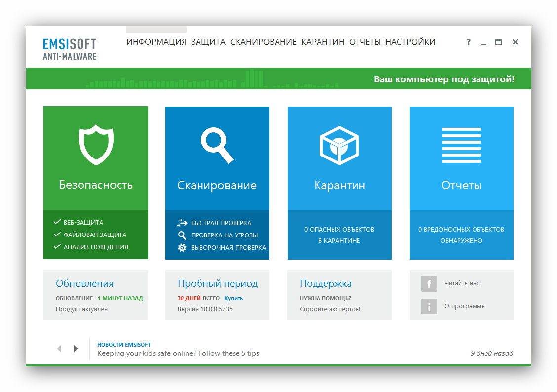Click the Новости Emsisoft label
The width and height of the screenshot is (557, 392).
point(124,345)
